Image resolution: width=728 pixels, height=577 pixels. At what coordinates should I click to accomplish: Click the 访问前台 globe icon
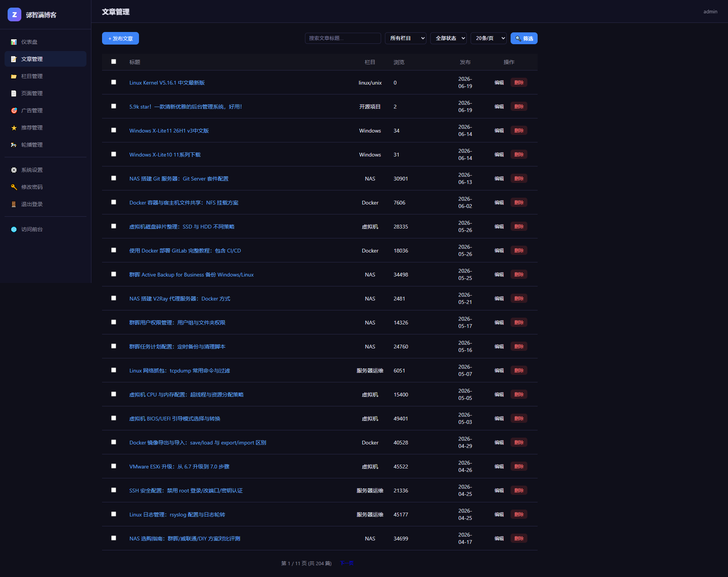coord(14,229)
